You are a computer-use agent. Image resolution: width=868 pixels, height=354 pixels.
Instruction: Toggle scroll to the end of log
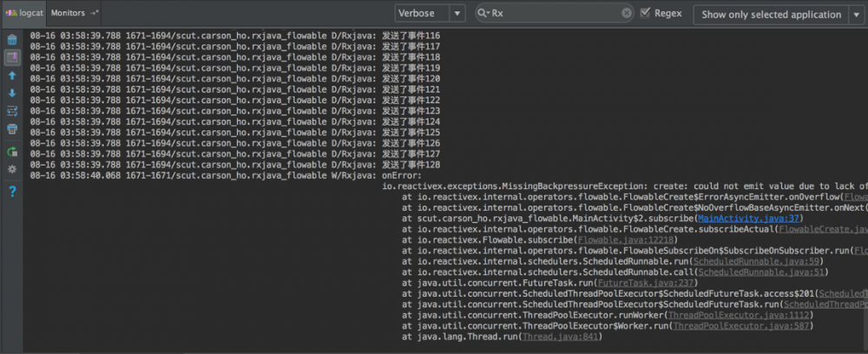tap(11, 56)
